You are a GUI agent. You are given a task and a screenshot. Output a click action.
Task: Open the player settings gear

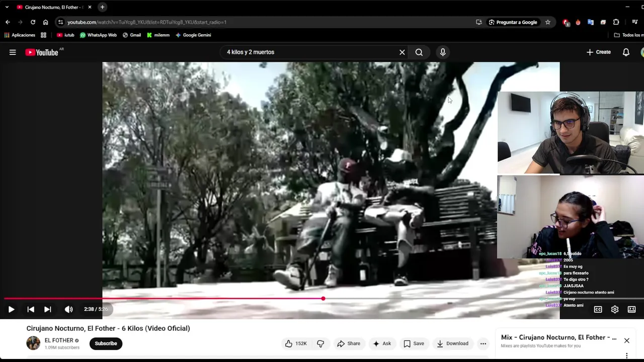615,310
